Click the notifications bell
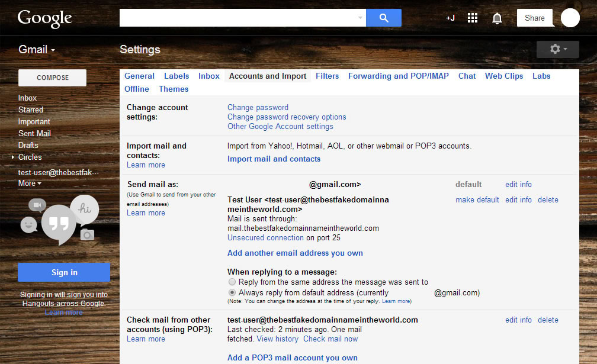Screen dimensions: 597x364 tap(497, 18)
